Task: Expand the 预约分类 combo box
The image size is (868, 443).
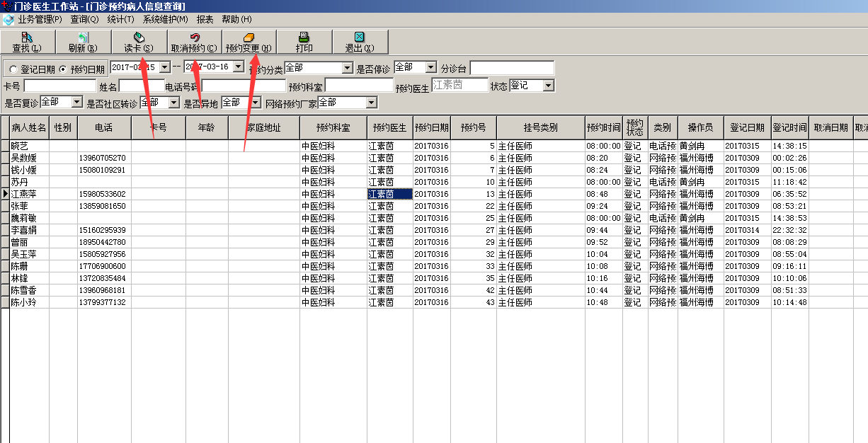Action: (347, 68)
